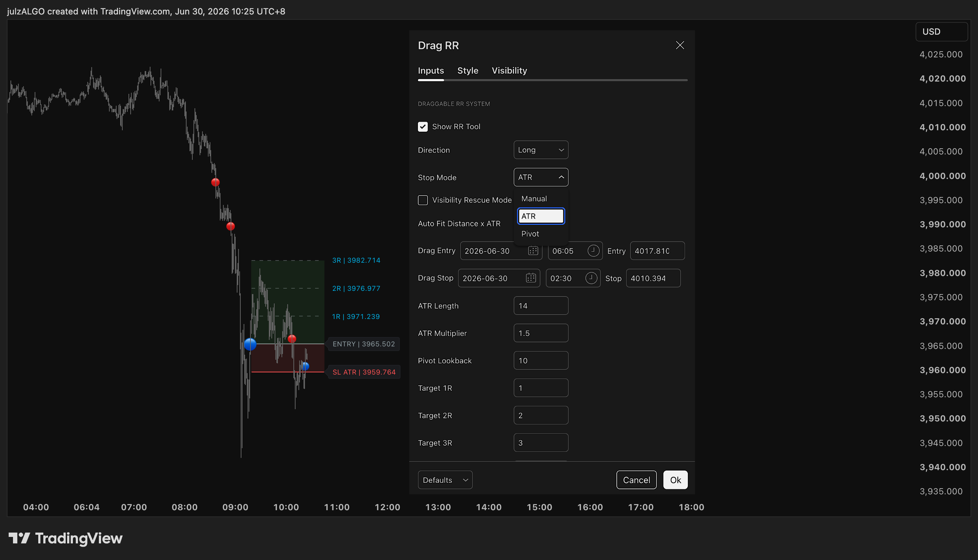Click the 10:00 time axis label
The width and height of the screenshot is (978, 560).
(286, 507)
